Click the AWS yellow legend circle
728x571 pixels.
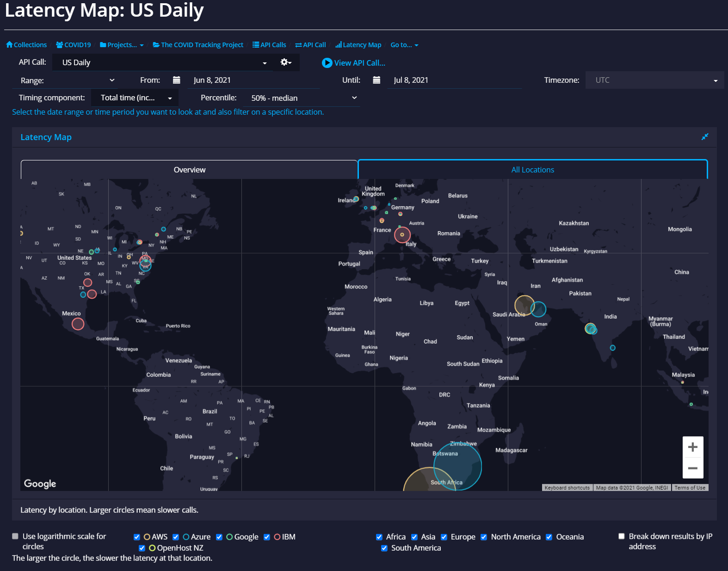(x=147, y=537)
